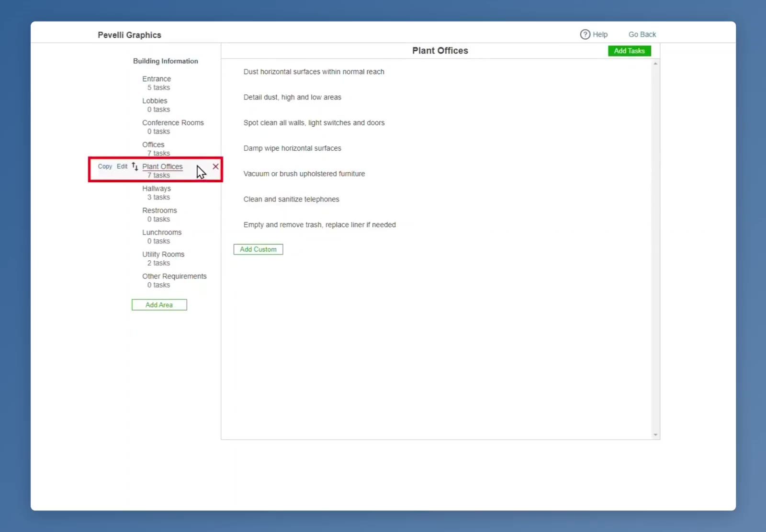
Task: Click task 'Vacuum or brush upholstered furniture'
Action: pyautogui.click(x=304, y=174)
